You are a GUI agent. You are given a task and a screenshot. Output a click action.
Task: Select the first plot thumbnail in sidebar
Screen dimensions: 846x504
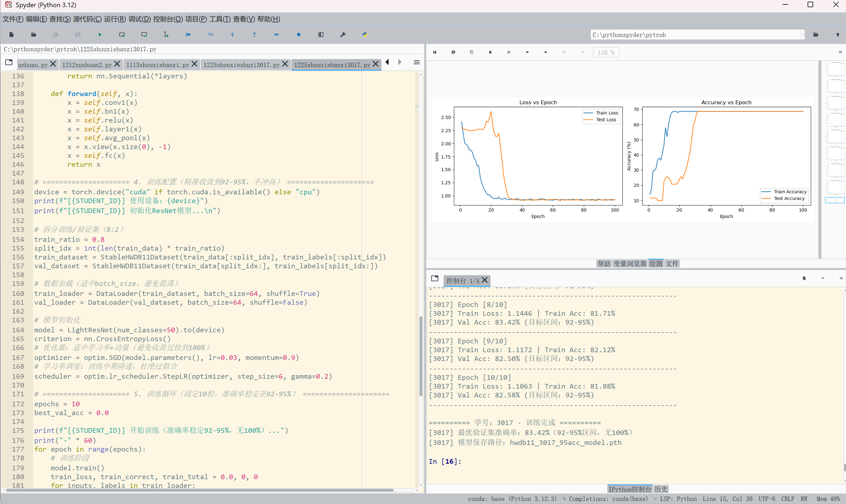point(835,69)
